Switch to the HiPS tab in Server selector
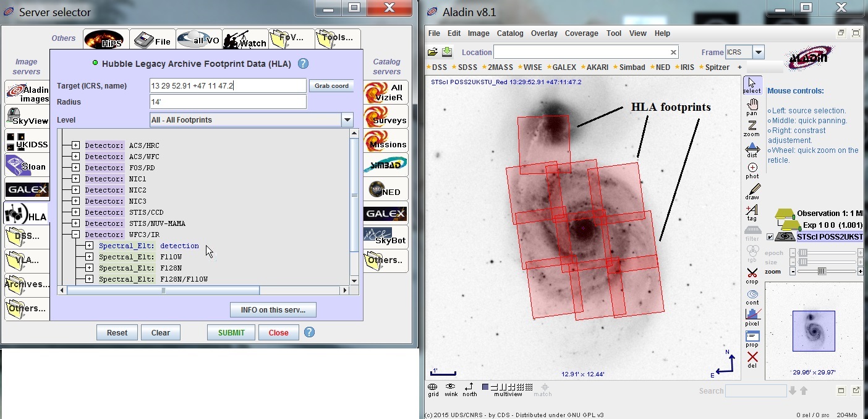The image size is (868, 419). tap(106, 39)
